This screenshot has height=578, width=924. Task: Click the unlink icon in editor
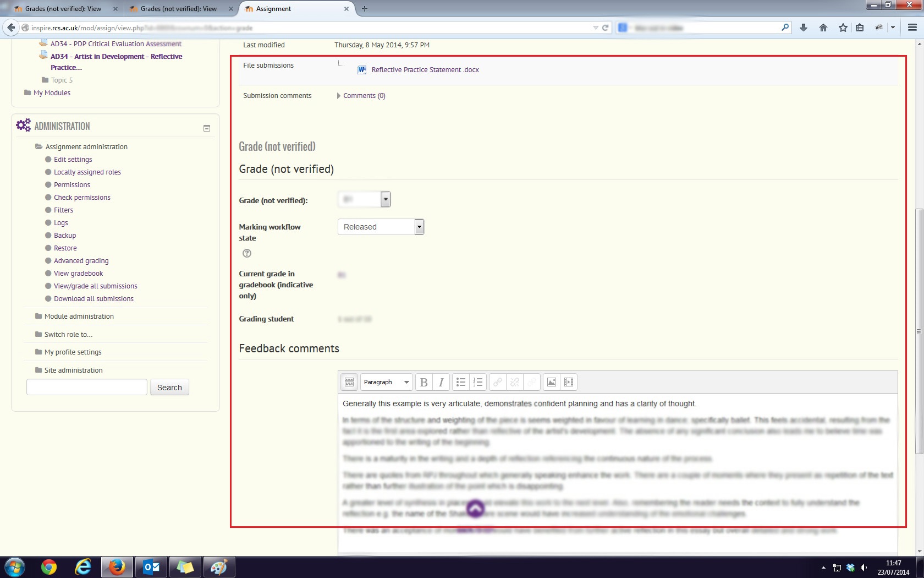click(515, 382)
